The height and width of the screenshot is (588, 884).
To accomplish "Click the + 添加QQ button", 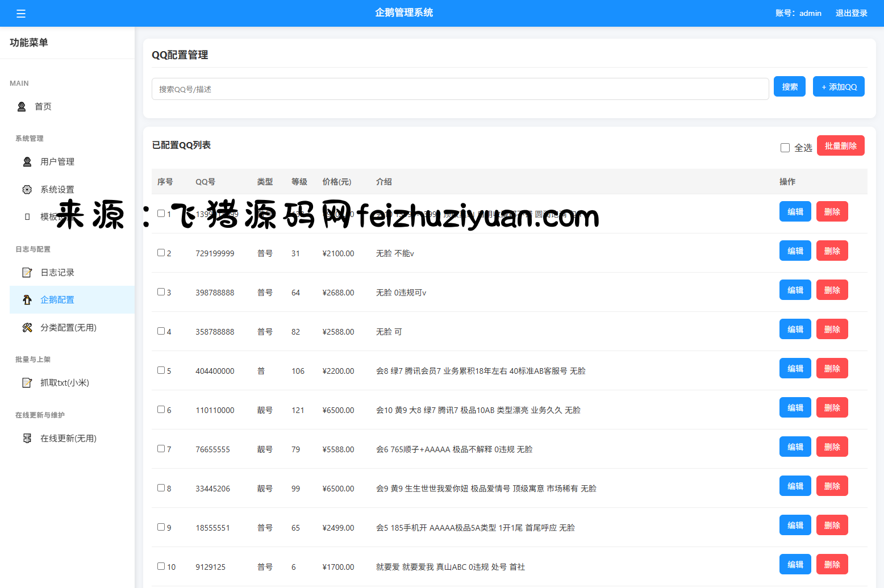I will 839,87.
